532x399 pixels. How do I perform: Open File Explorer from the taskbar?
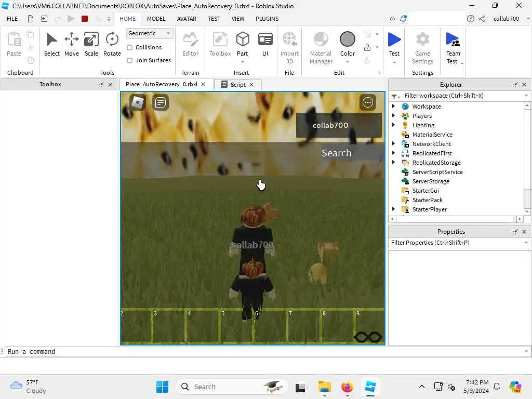click(324, 387)
